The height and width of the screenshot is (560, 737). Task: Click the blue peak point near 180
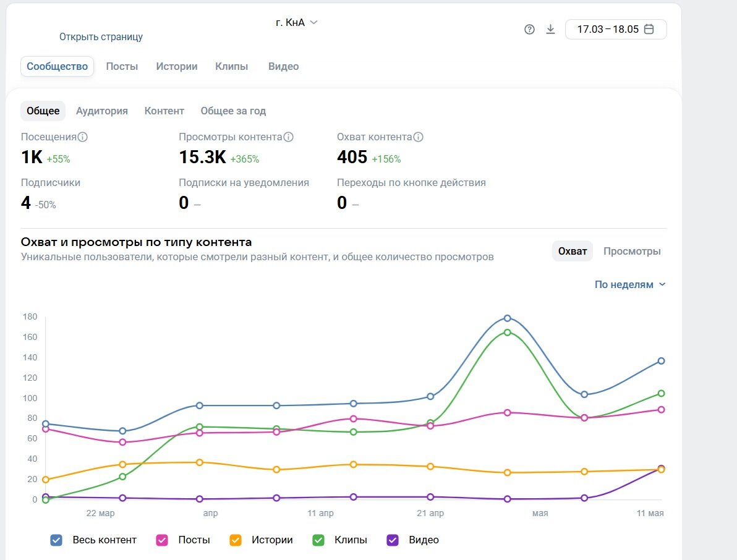(x=507, y=318)
